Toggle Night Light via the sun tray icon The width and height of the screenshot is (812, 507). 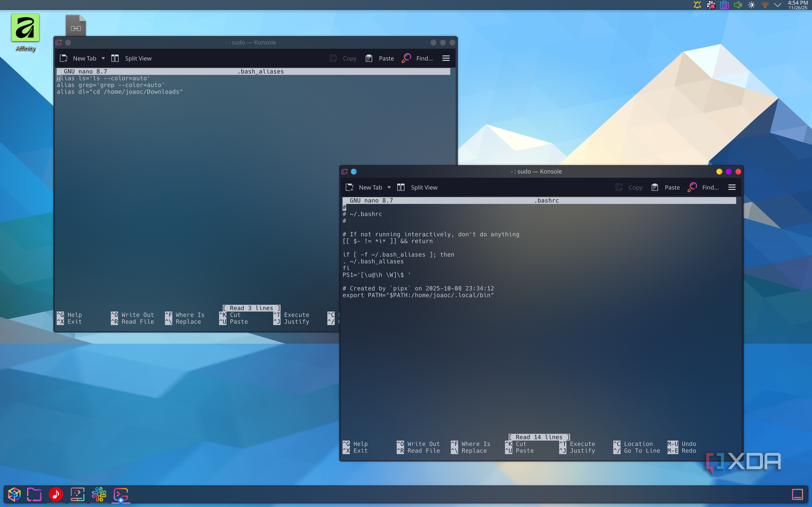(x=751, y=5)
